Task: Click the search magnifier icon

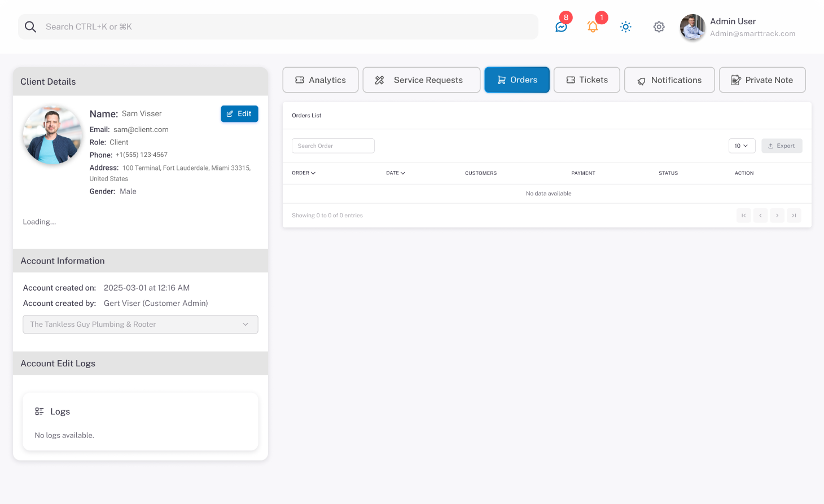Action: click(30, 27)
